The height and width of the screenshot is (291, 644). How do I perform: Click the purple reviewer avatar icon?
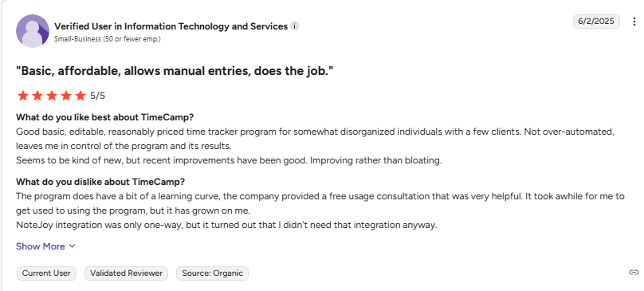point(33,31)
